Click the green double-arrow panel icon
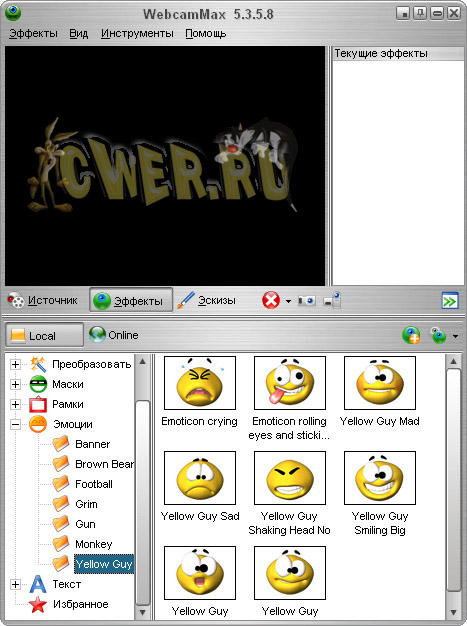This screenshot has width=467, height=626. coord(450,301)
